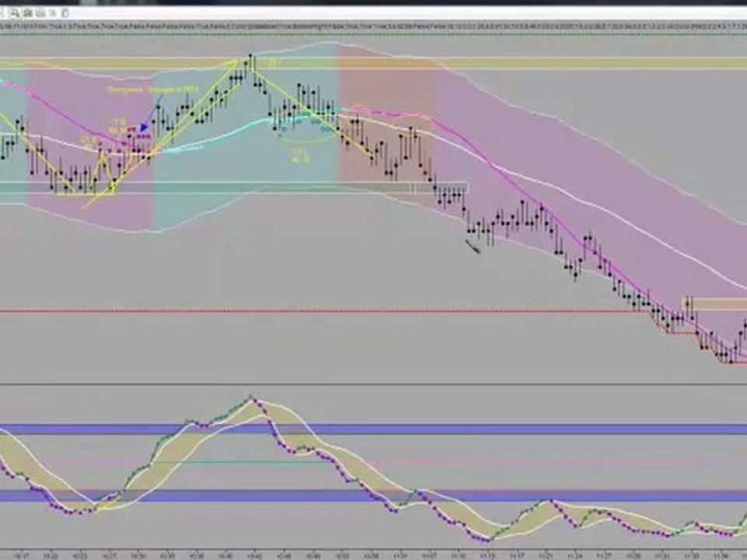Click the 11:07 label on the time axis

point(430,555)
